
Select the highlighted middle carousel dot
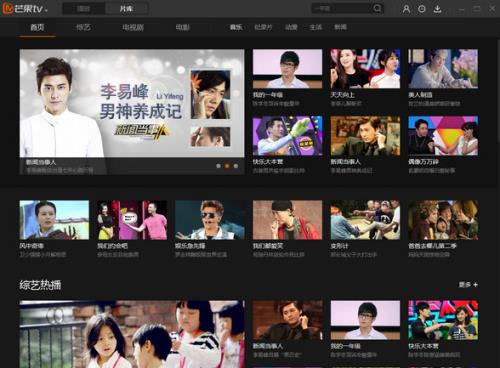pos(227,166)
